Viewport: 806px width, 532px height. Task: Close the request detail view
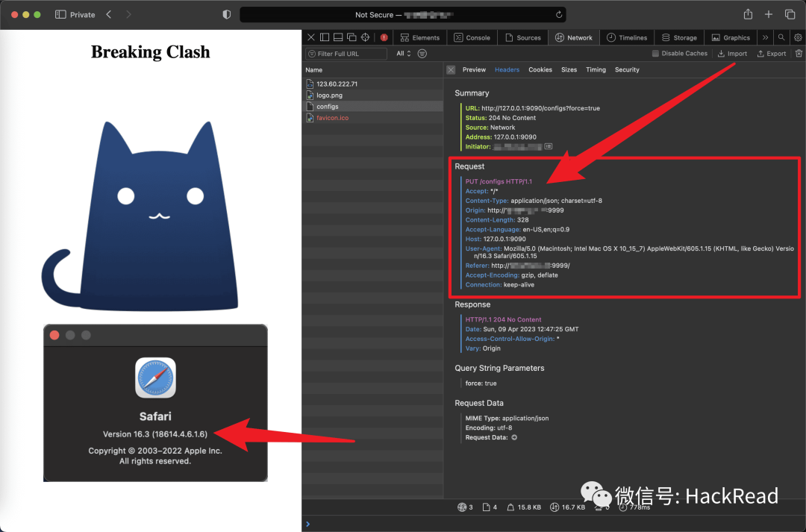[451, 70]
